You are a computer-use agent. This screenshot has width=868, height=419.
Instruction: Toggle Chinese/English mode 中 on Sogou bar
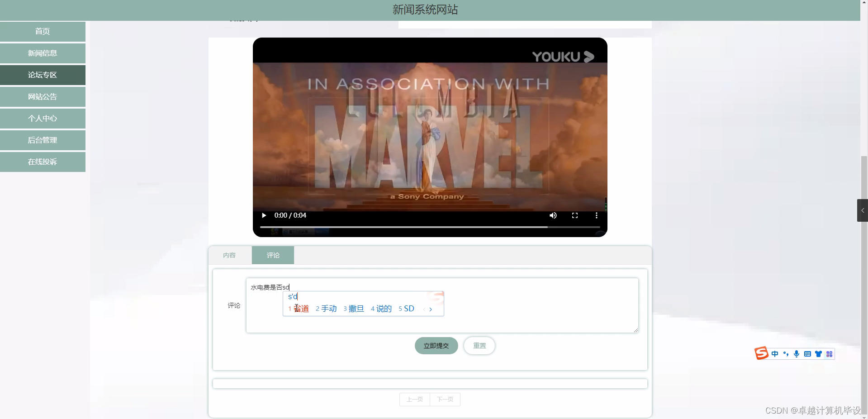click(x=775, y=354)
